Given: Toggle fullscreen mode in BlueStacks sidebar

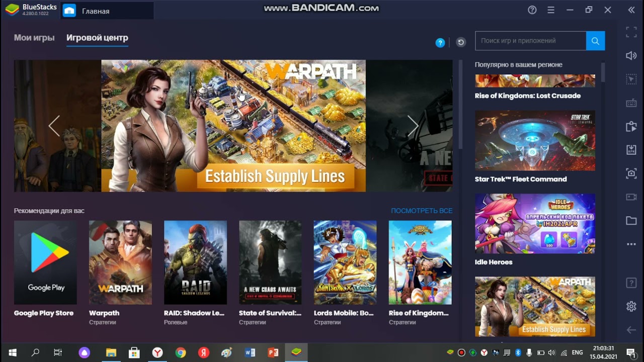Looking at the screenshot, I should pyautogui.click(x=631, y=32).
